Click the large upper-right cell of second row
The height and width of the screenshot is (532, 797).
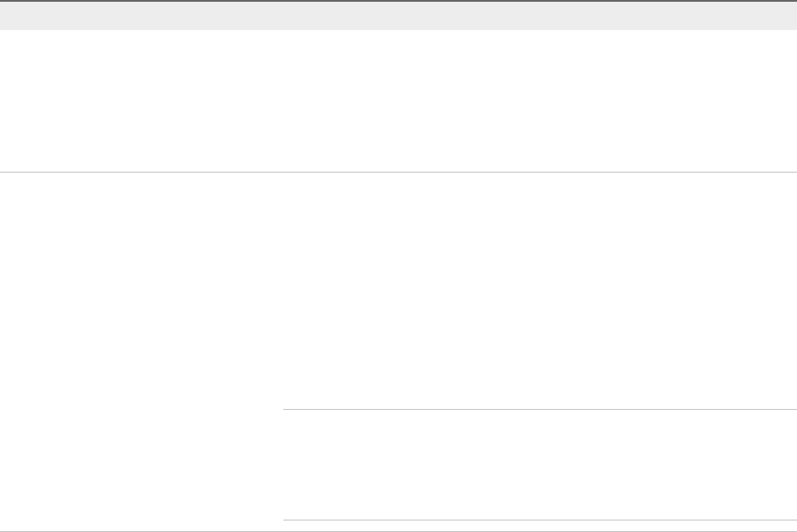(538, 290)
